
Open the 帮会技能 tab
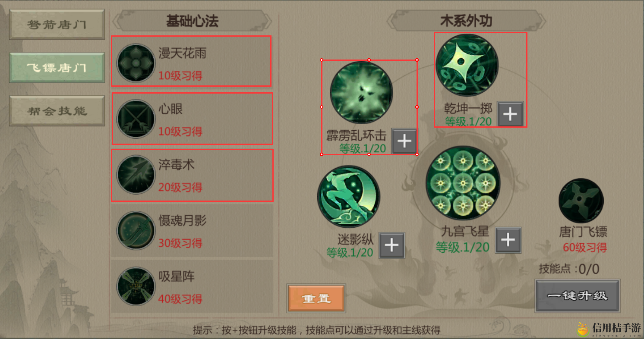[57, 111]
